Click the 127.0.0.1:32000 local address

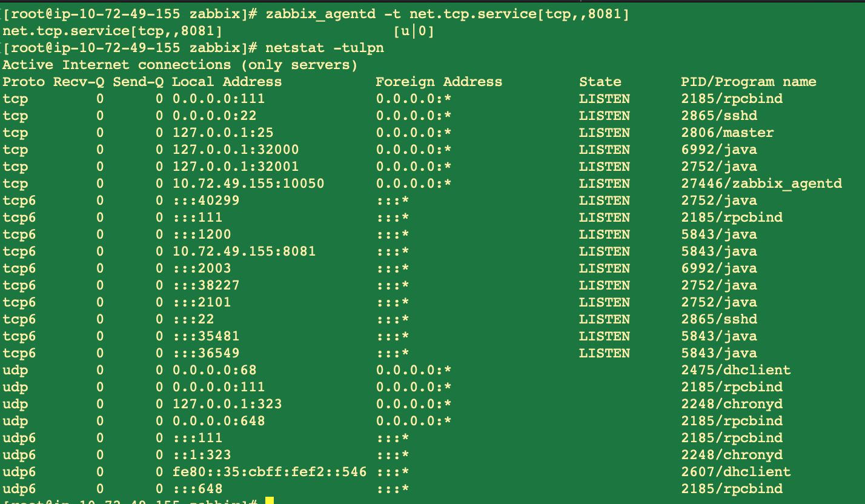point(235,149)
